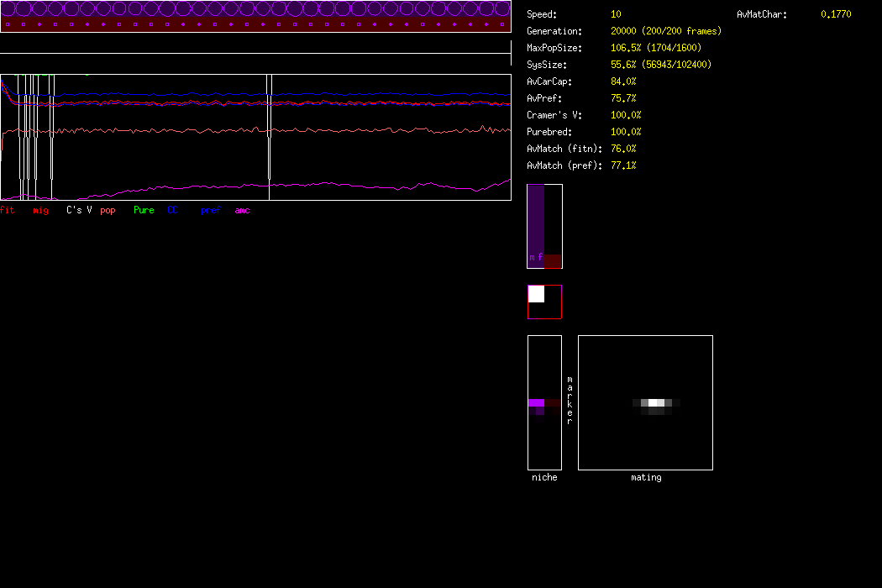
Task: Click the dark red 'f' bar in the histogram
Action: pos(552,261)
